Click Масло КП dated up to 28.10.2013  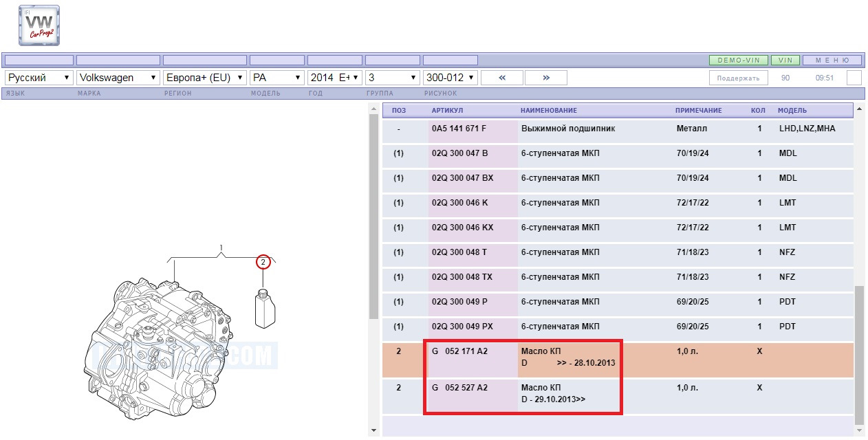point(568,357)
